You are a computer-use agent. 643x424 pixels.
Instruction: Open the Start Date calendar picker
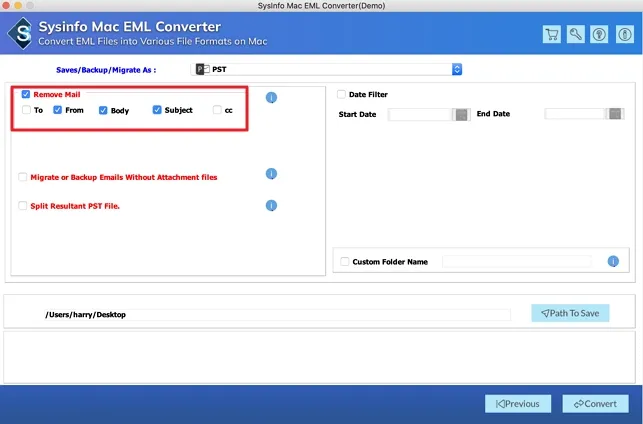pos(461,114)
